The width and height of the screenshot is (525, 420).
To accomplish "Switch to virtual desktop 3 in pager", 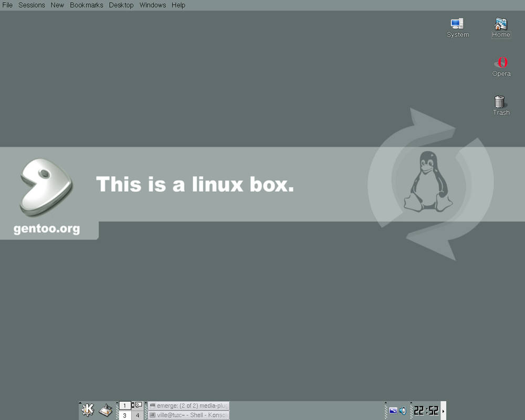I will click(124, 415).
